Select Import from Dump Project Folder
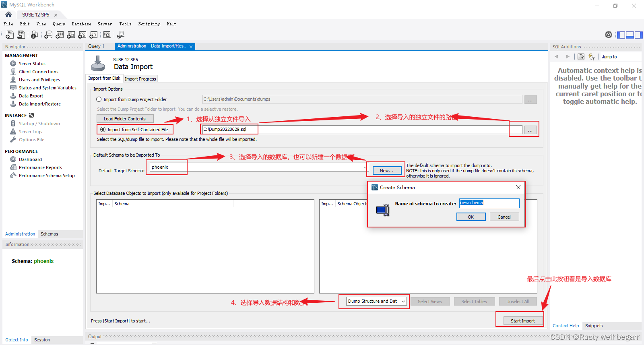Screen dimensions: 644x345 (99, 99)
